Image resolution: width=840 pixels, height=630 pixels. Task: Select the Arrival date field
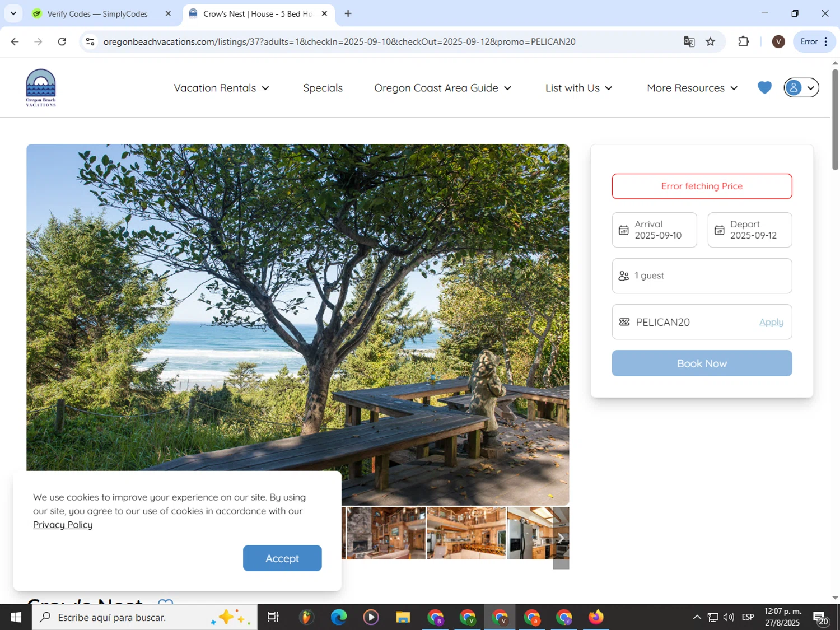(x=654, y=230)
